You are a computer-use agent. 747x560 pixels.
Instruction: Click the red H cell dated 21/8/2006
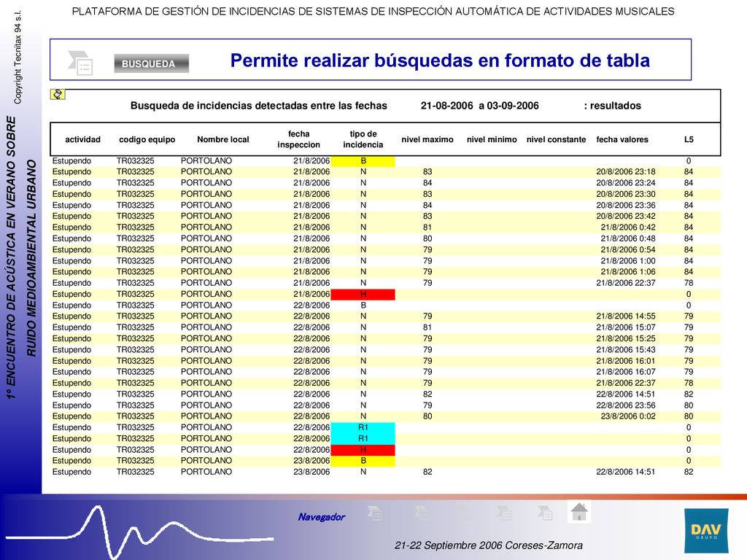tap(363, 295)
